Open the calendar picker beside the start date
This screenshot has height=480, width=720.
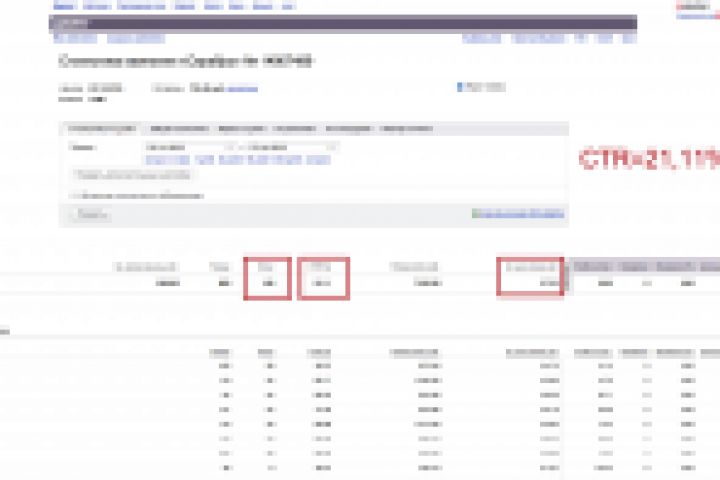230,147
